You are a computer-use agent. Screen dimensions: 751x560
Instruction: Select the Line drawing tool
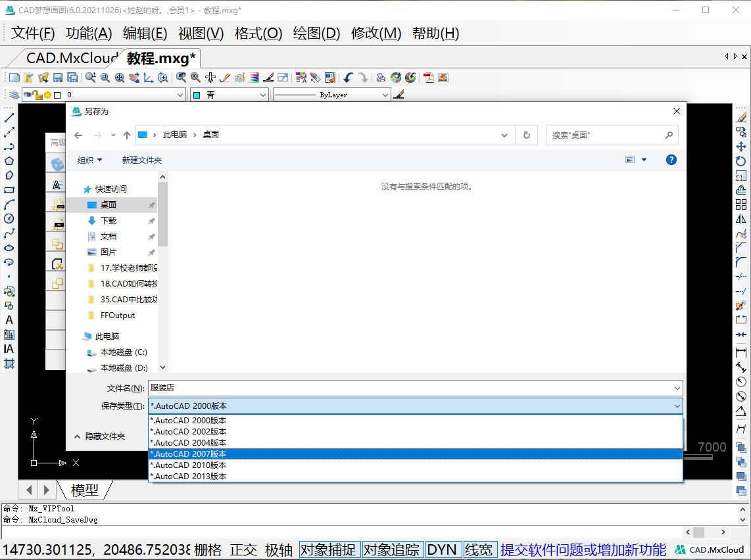(9, 118)
